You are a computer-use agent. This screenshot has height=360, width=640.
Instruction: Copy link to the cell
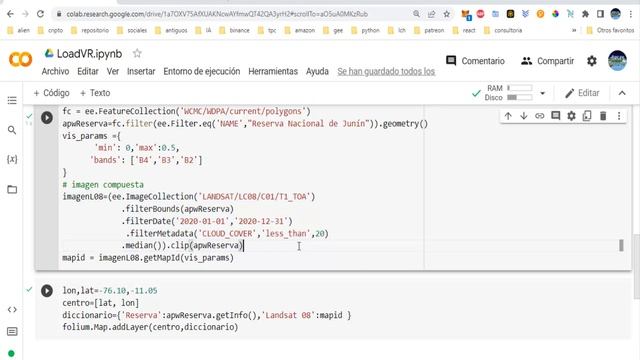[x=540, y=116]
